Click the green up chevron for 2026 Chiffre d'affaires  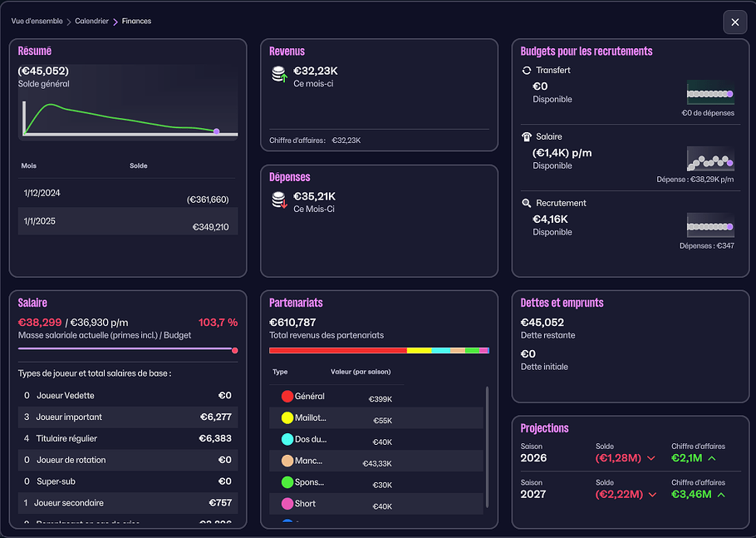click(712, 458)
